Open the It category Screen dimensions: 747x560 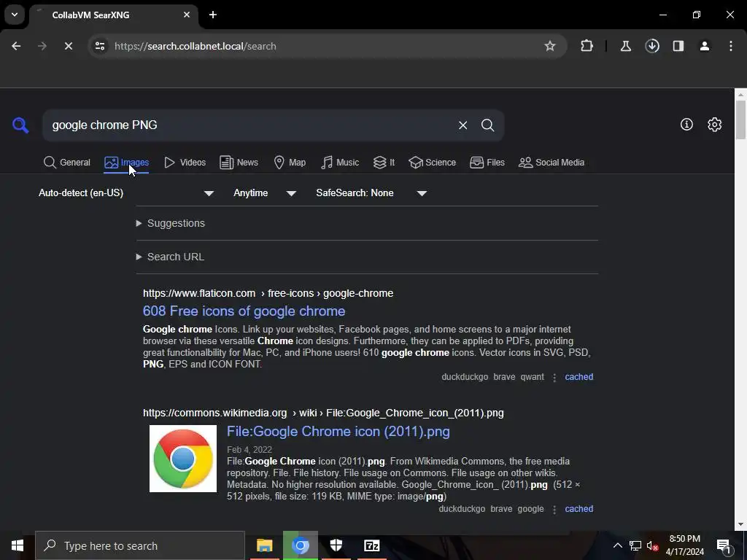click(384, 163)
